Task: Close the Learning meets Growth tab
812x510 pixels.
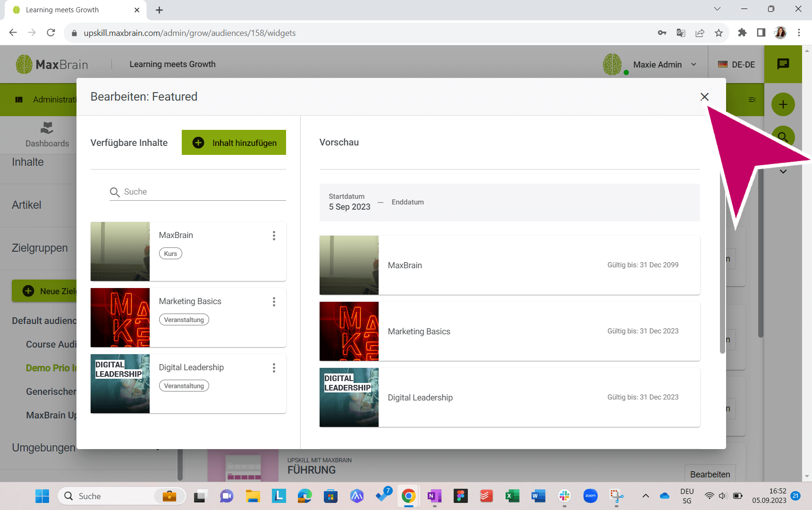Action: [137, 10]
